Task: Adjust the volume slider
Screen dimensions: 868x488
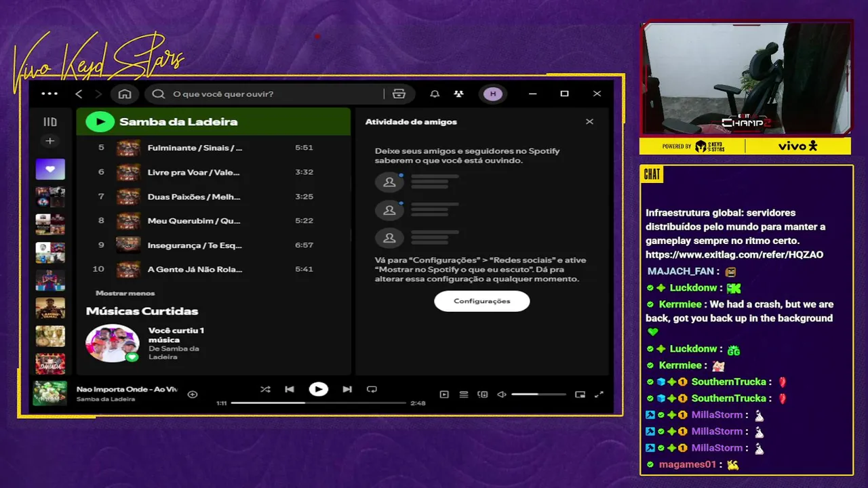Action: pyautogui.click(x=538, y=394)
